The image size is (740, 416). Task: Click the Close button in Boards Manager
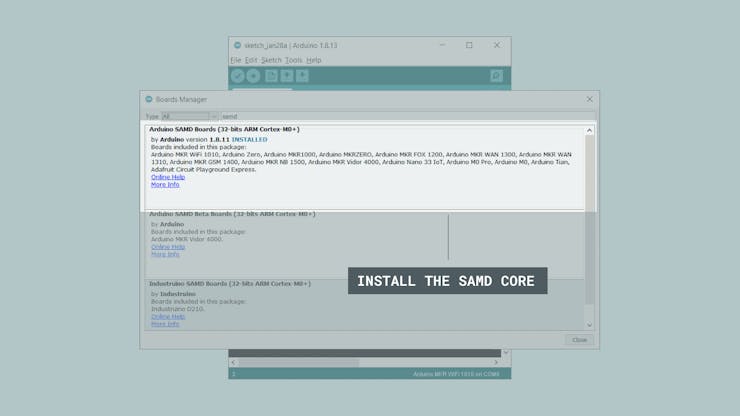click(580, 340)
